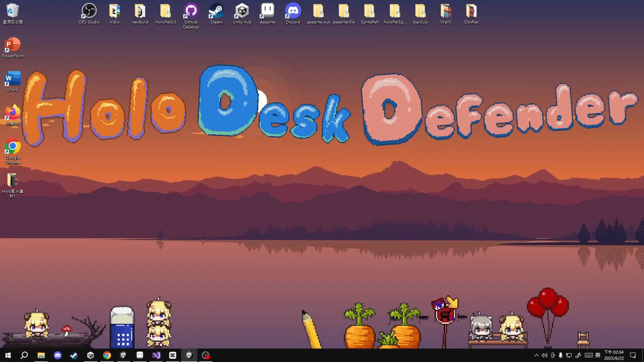Click Unity icon between Steam and Chrome on taskbar
Screen dimensions: 644x362
click(x=91, y=355)
